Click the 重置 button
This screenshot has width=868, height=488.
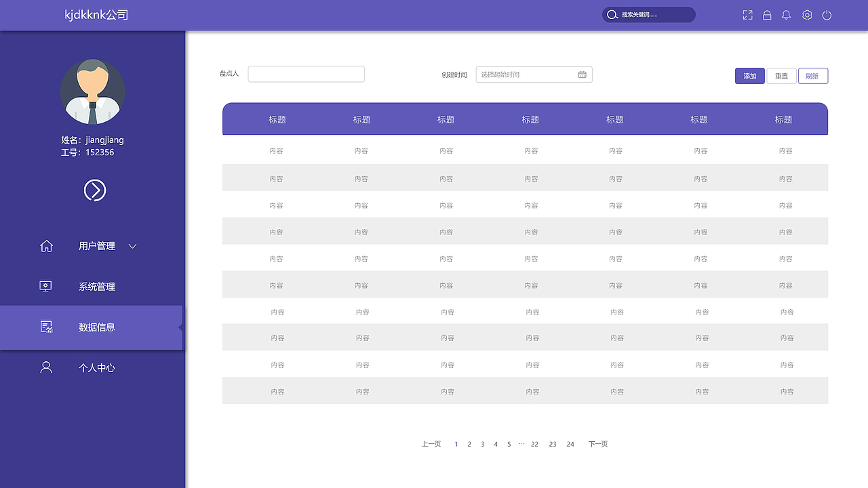[x=781, y=76]
